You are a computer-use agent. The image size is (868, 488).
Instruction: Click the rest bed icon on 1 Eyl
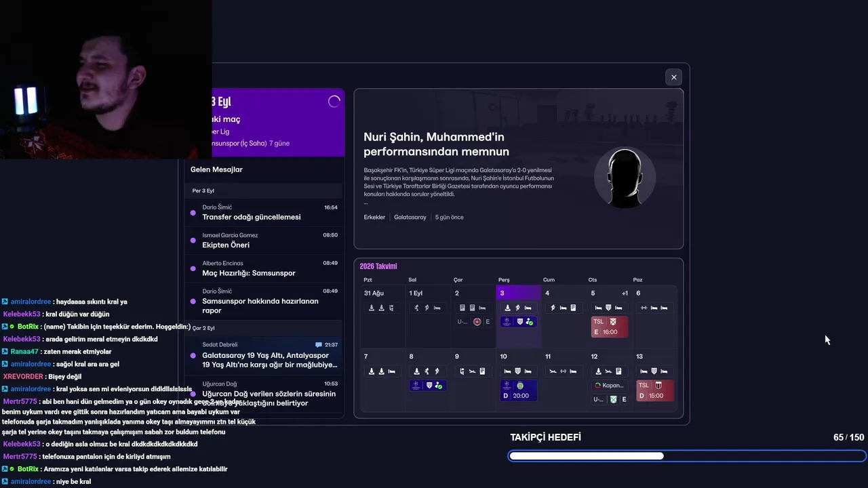coord(437,308)
